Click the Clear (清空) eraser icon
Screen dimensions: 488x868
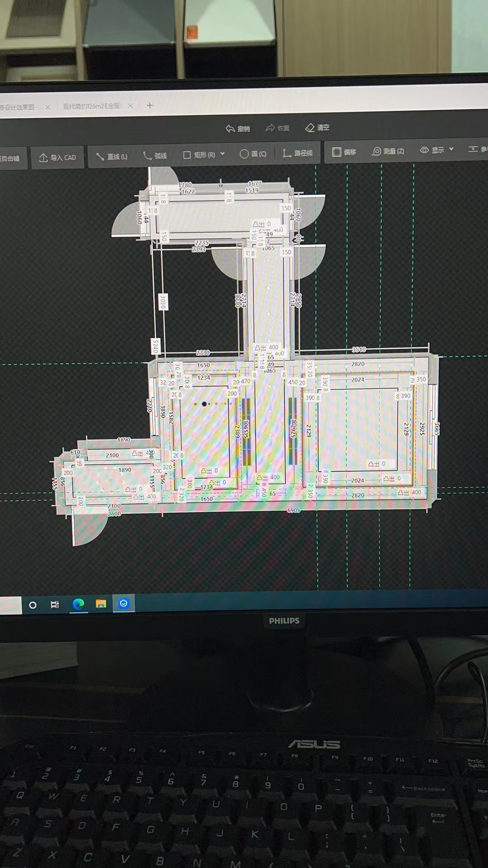(310, 128)
